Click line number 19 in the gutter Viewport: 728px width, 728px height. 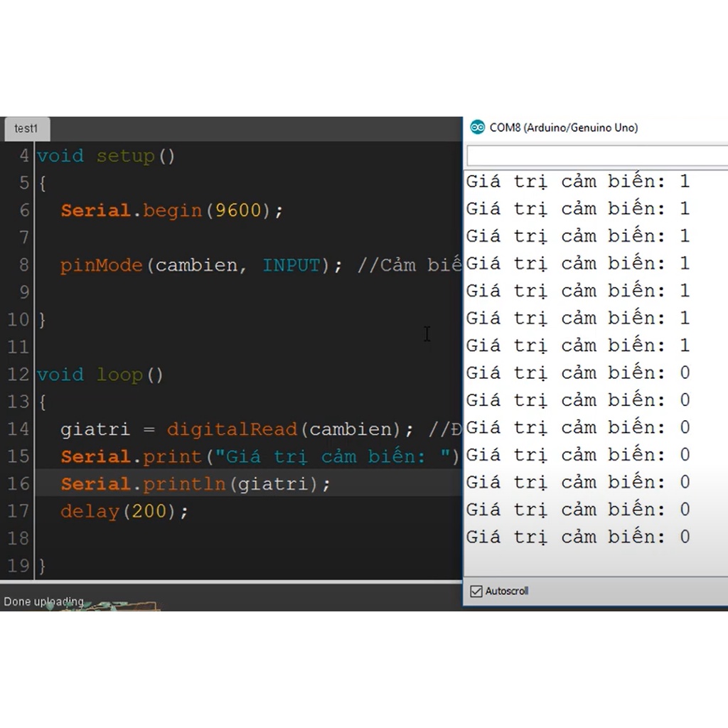coord(18,566)
